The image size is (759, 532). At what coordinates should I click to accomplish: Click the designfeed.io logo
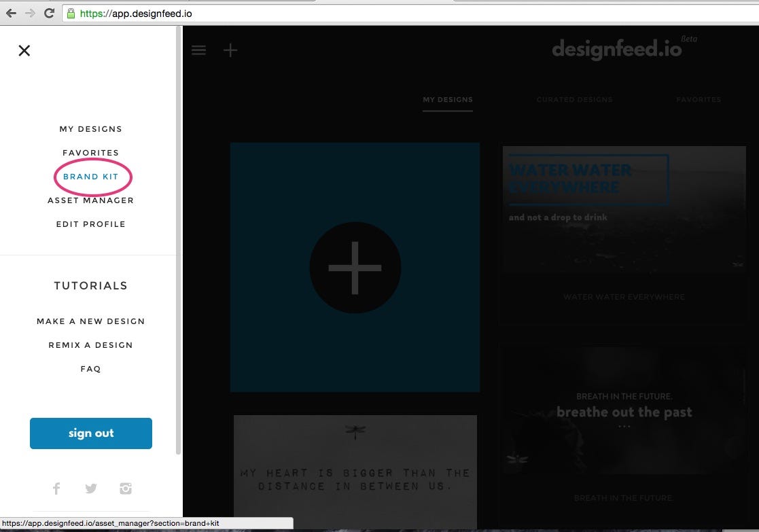point(617,48)
